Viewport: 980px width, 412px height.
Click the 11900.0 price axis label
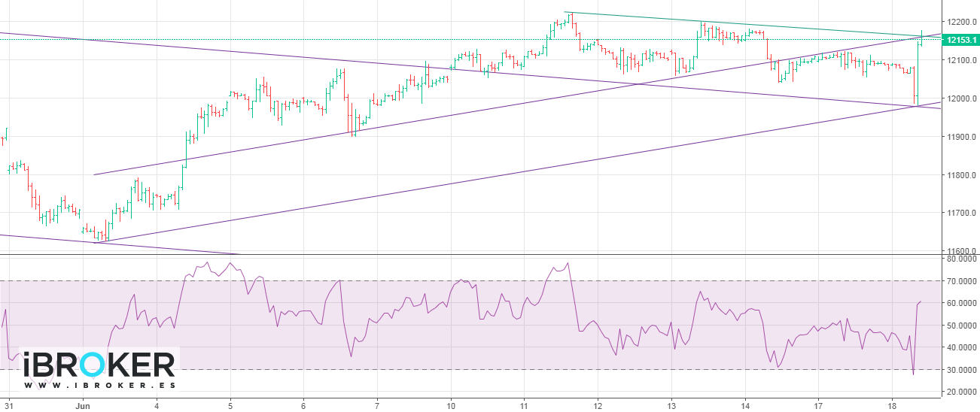[x=963, y=137]
